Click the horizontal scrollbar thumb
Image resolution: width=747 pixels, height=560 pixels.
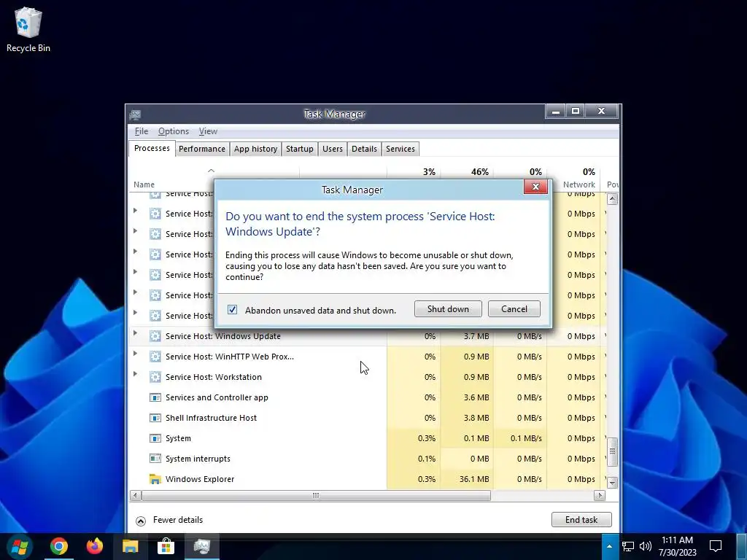pyautogui.click(x=316, y=496)
